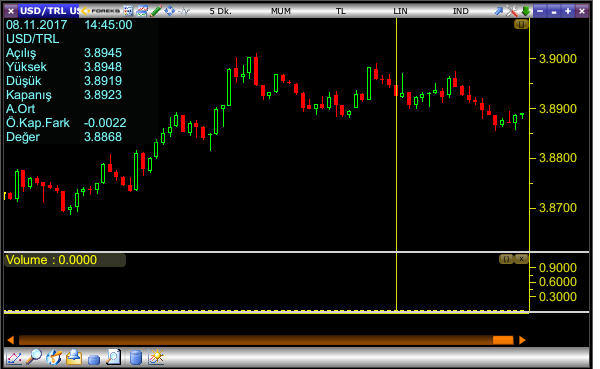600x369 pixels.
Task: Click the bracket button on Volume panel
Action: point(506,259)
